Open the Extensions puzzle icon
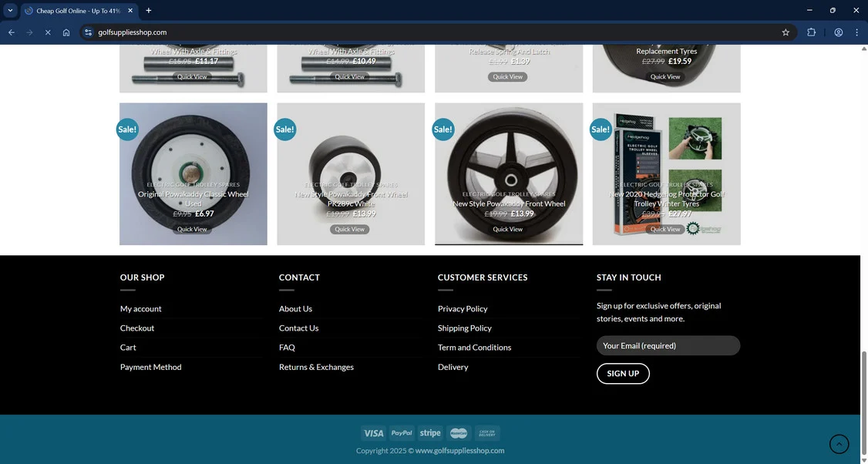The height and width of the screenshot is (464, 868). point(812,32)
